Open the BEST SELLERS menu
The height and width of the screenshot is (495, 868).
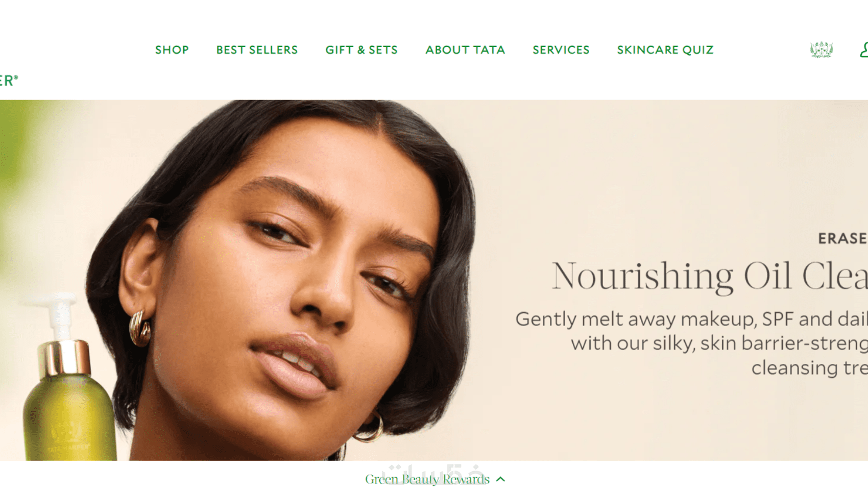(x=257, y=50)
